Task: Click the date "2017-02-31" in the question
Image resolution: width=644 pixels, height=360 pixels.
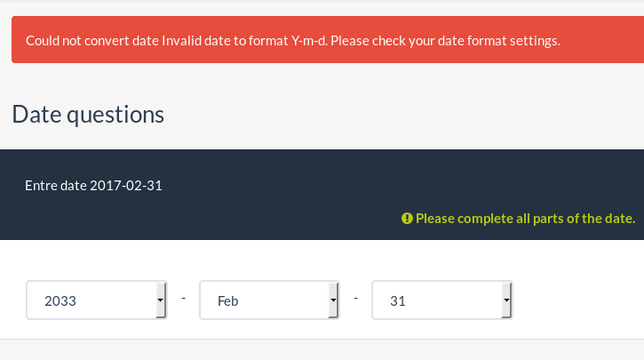Action: pyautogui.click(x=126, y=186)
